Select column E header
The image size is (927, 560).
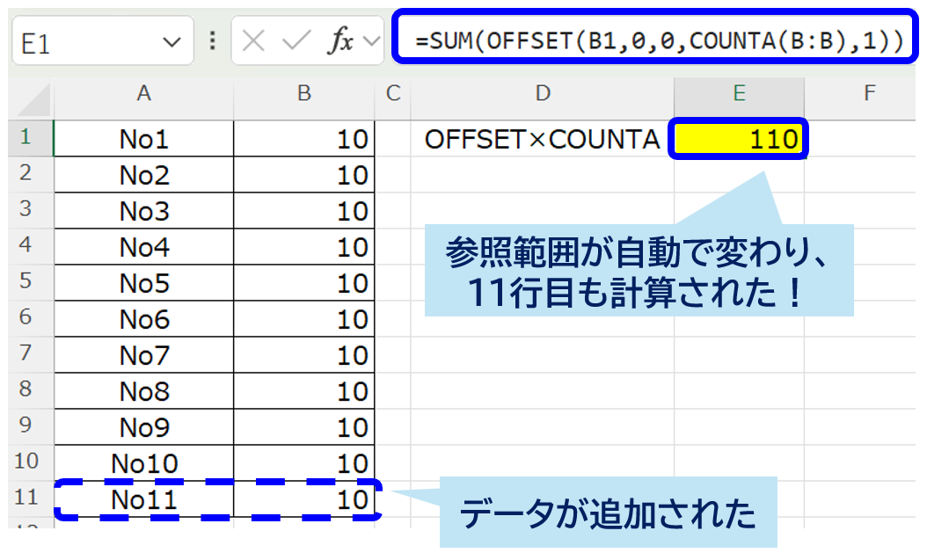click(x=739, y=93)
